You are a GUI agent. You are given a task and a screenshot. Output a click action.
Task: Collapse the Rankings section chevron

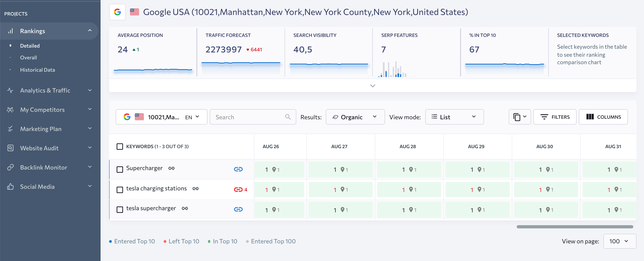point(90,31)
